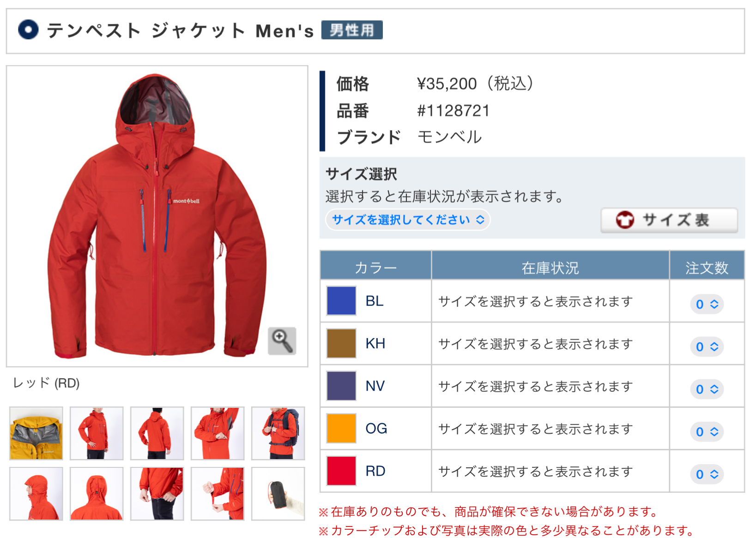Viewport: 756px width, 538px height.
Task: View the yellow jacket hood thumbnail
Action: [x=36, y=433]
